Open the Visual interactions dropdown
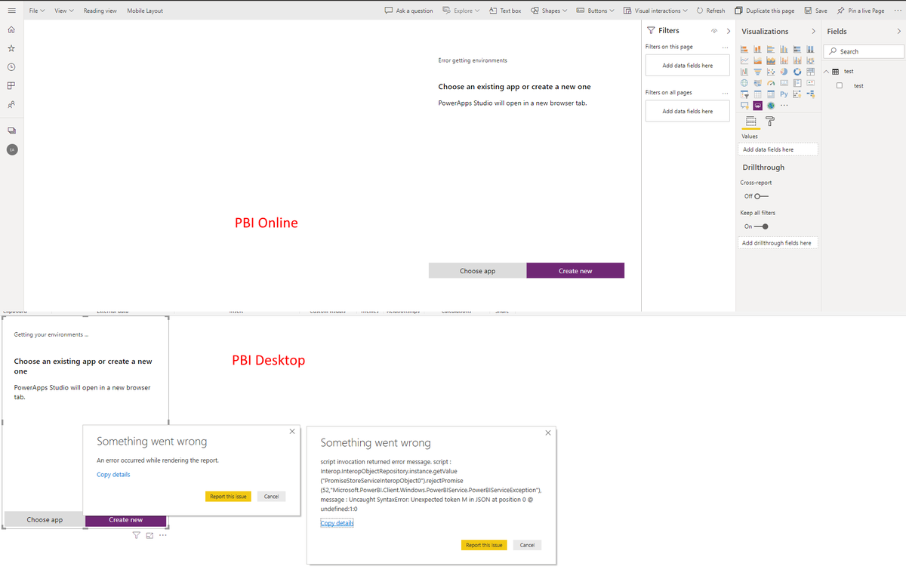906x588 pixels. 656,11
